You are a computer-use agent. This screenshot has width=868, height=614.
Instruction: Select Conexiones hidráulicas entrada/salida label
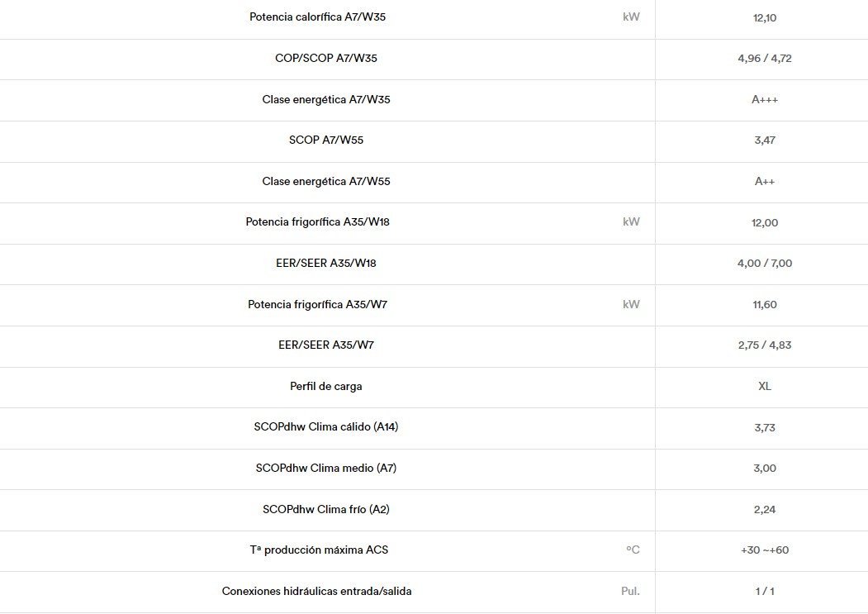pyautogui.click(x=316, y=592)
